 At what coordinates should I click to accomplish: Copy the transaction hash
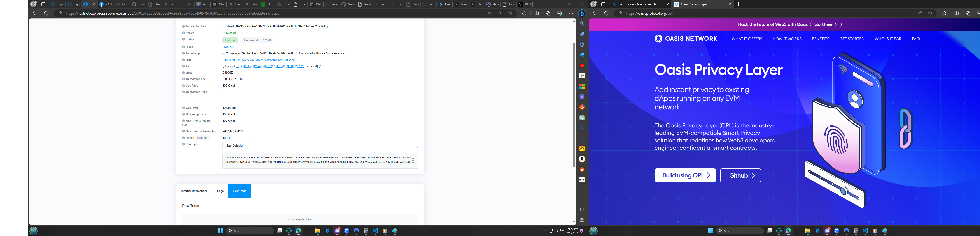click(x=327, y=27)
